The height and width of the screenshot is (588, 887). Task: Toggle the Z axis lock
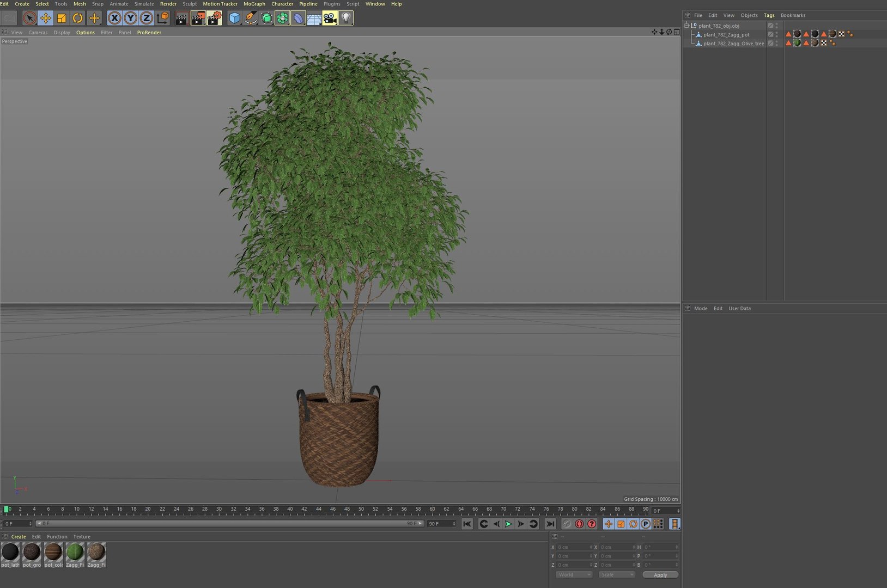click(x=146, y=19)
